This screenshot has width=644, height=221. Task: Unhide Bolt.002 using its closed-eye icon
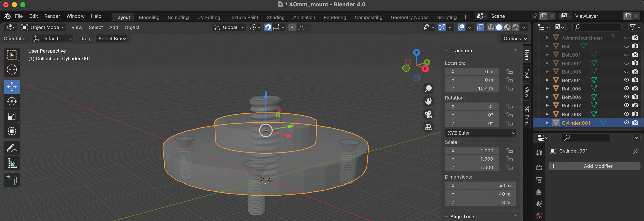point(626,63)
